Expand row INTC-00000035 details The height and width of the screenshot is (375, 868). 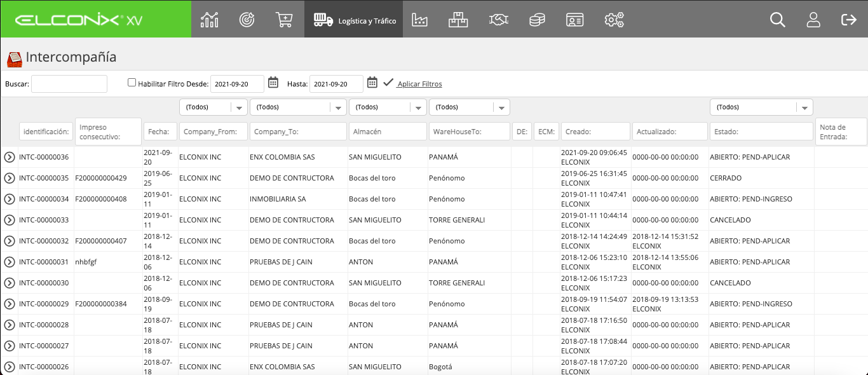pos(9,178)
